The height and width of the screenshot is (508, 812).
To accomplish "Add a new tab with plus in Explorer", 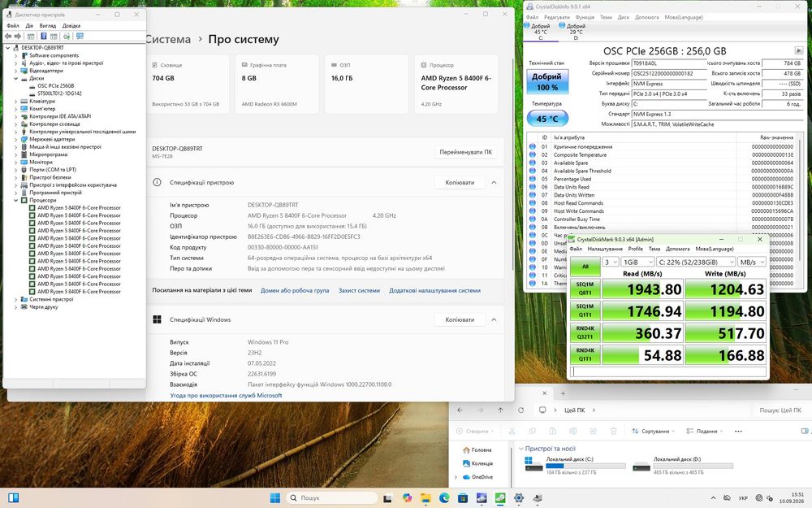I will 563,393.
